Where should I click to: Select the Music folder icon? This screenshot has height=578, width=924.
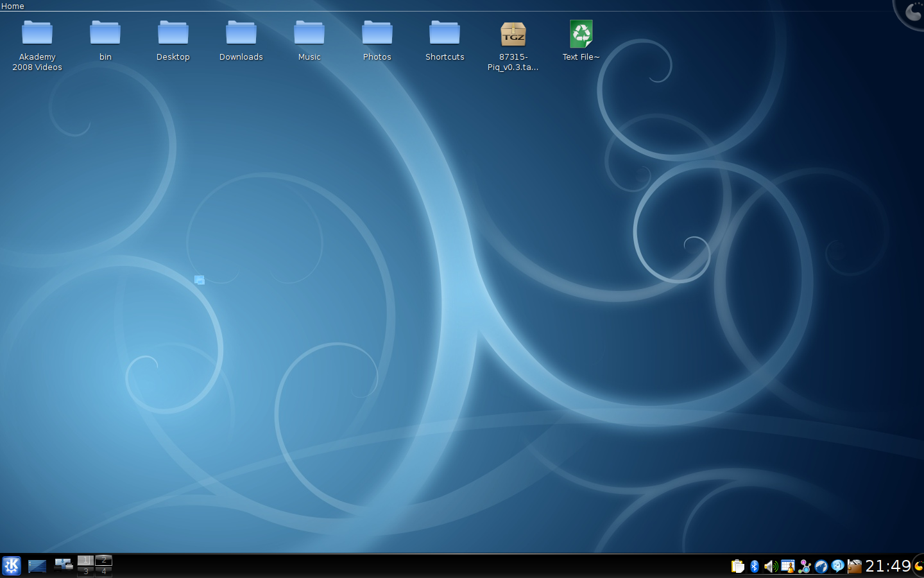(x=309, y=41)
